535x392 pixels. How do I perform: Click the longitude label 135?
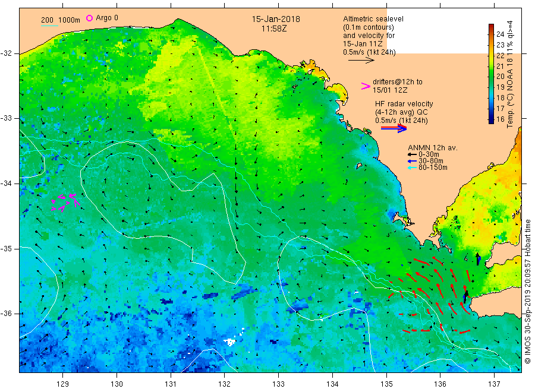(x=386, y=384)
